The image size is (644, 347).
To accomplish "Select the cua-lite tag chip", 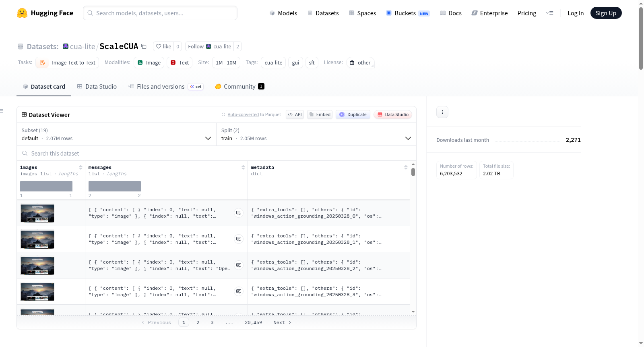I will pos(274,62).
